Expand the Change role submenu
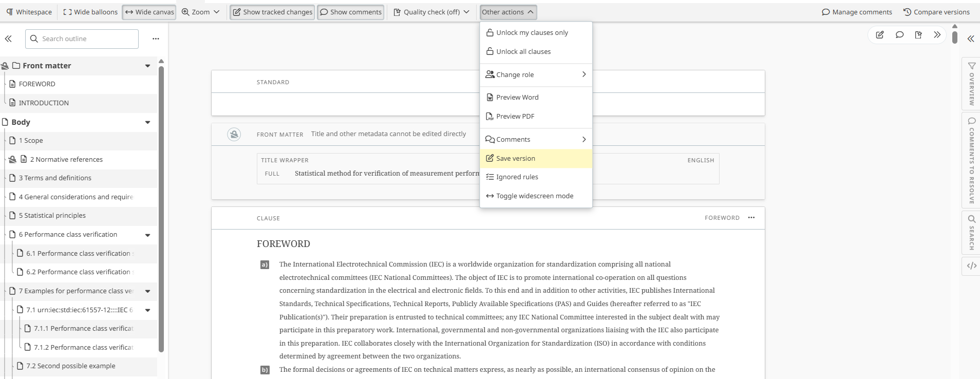980x379 pixels. pyautogui.click(x=536, y=75)
